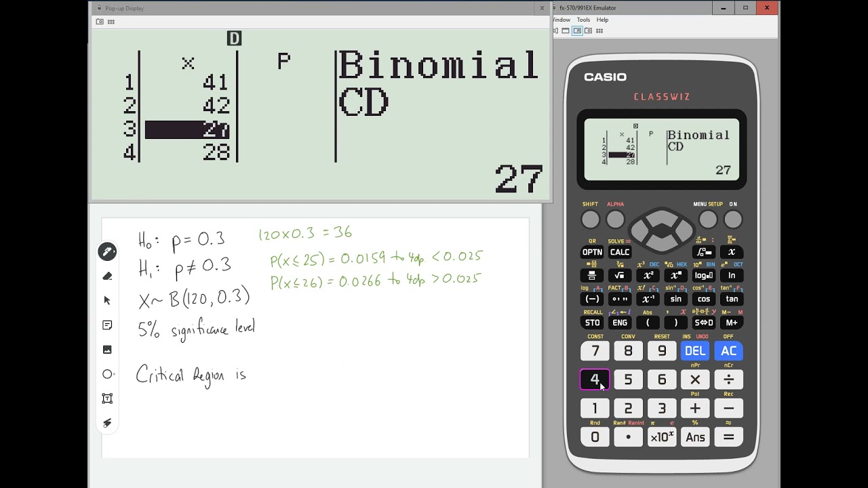Select the text box tool

(107, 399)
